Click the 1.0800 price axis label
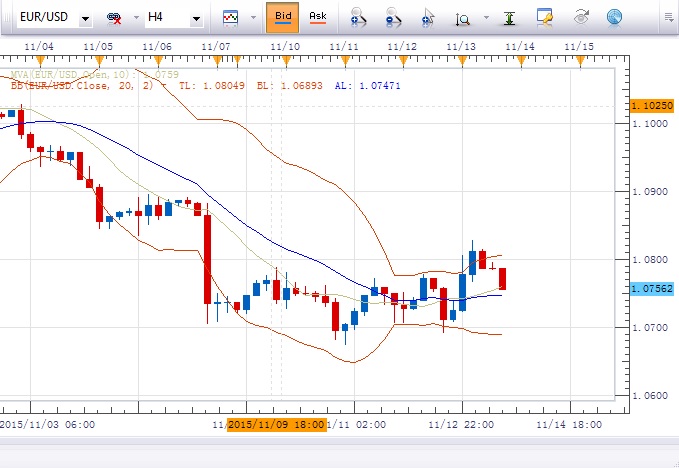The width and height of the screenshot is (679, 468). (650, 260)
